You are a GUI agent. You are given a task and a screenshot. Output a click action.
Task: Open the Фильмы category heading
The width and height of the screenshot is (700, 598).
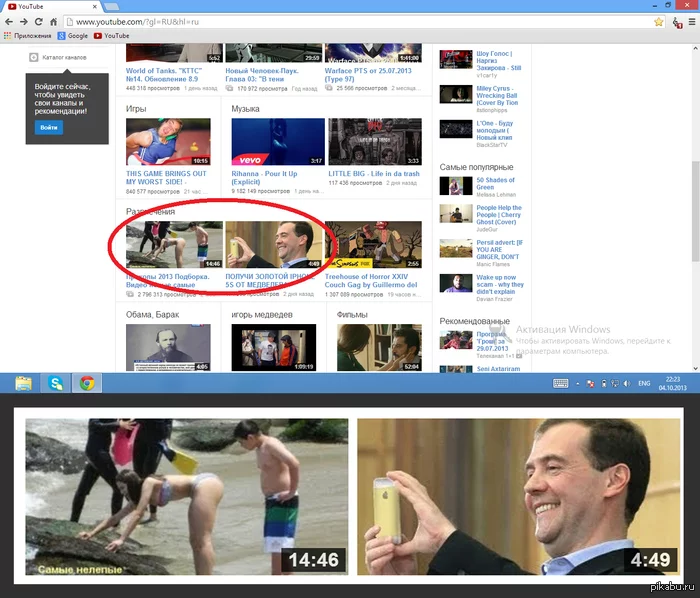click(x=352, y=315)
